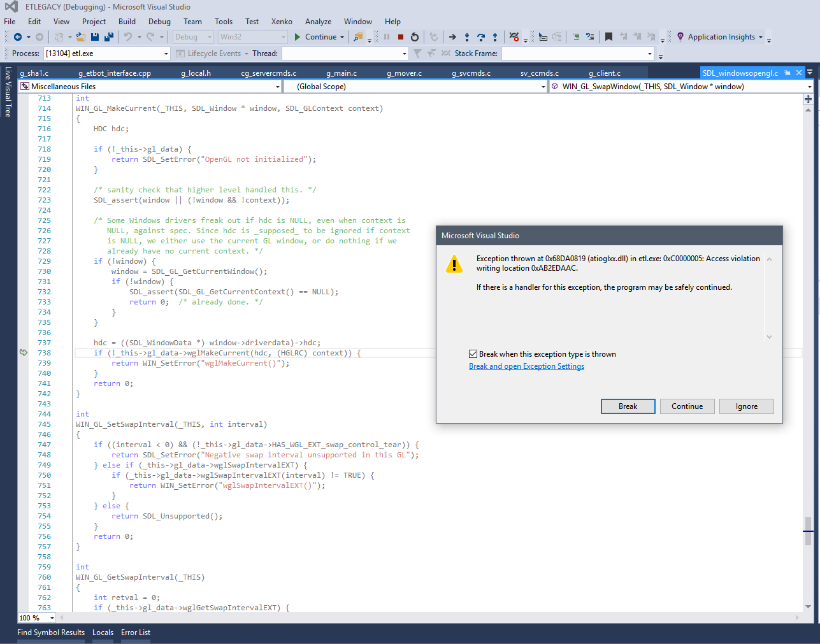Click the Continue green play icon
This screenshot has height=644, width=820.
[298, 37]
